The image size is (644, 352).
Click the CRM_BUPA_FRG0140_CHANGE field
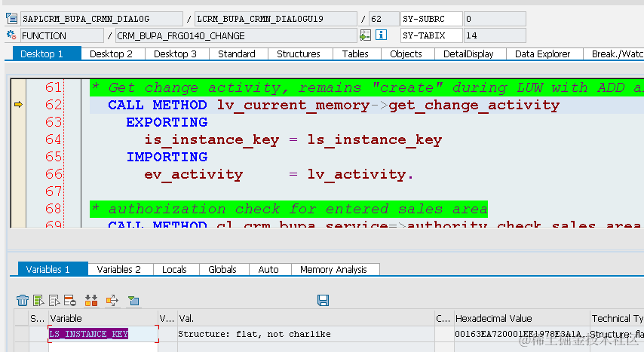click(x=236, y=35)
